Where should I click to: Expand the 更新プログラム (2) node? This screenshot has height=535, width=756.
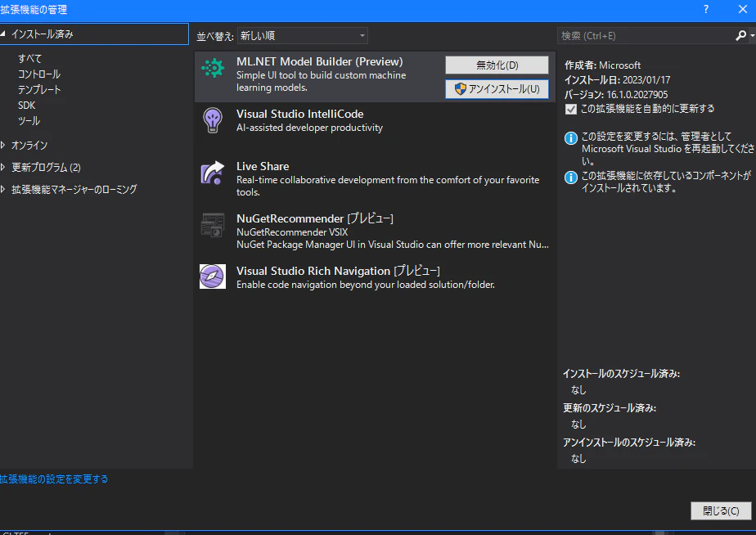3,167
